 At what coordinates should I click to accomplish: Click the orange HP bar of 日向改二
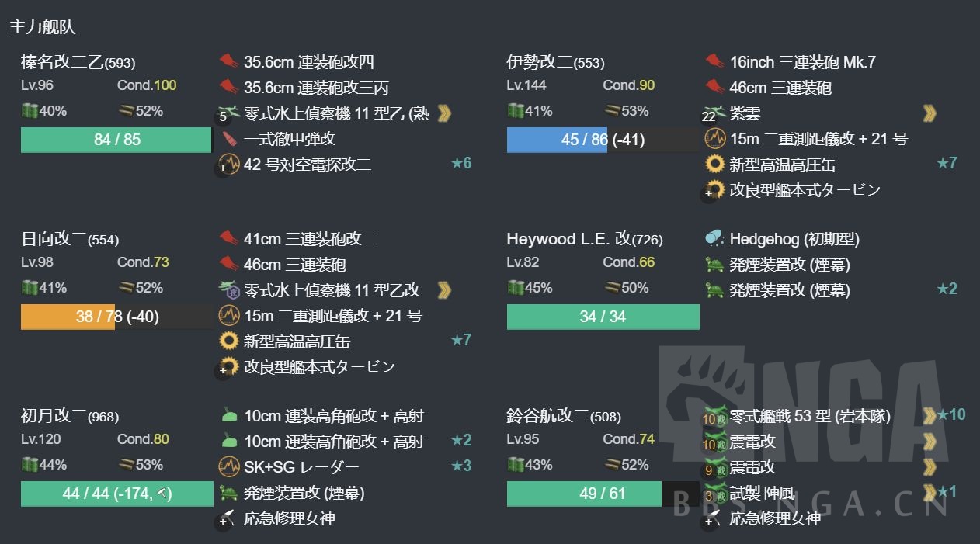68,316
